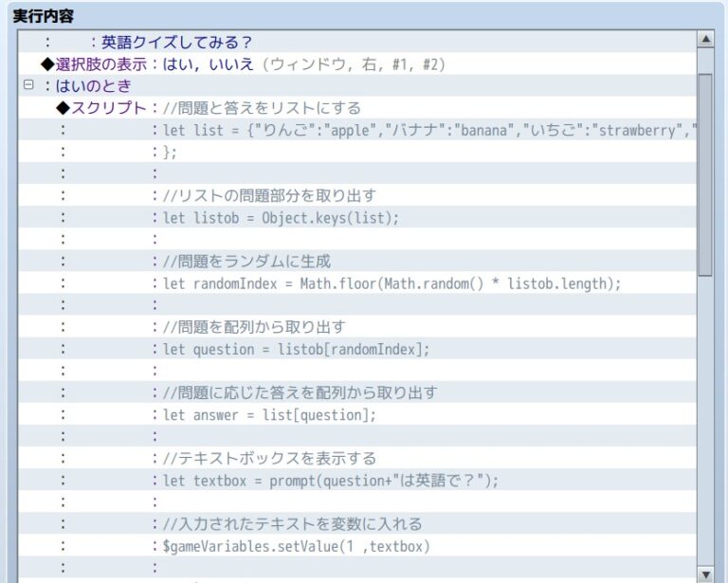Select the //テキストボックスを表示する comment
Viewport: 728px width, 583px height.
tap(269, 458)
